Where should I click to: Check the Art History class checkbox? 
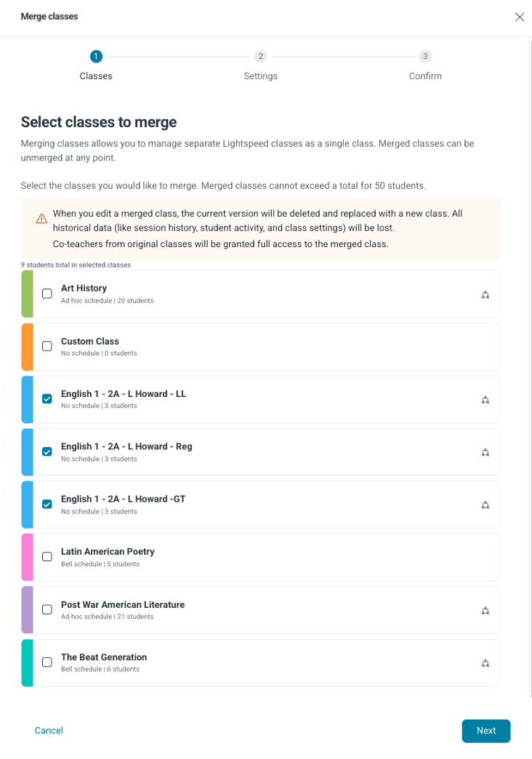coord(47,294)
